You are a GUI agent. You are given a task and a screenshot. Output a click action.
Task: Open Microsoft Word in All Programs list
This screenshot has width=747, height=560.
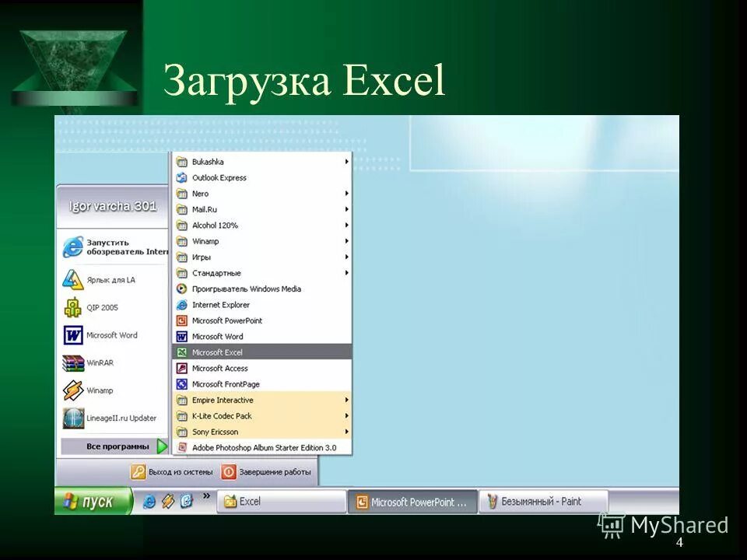click(262, 337)
